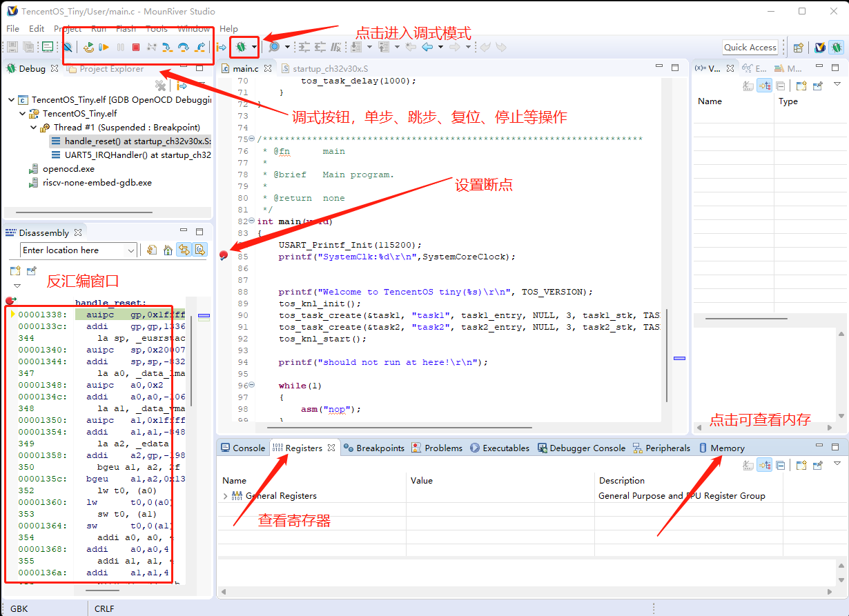Toggle Show Source in Disassembly icon
This screenshot has height=616, width=849.
pyautogui.click(x=200, y=250)
